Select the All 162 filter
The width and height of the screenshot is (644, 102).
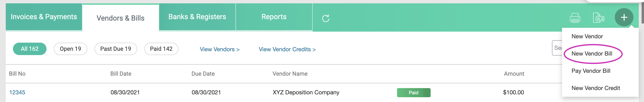[x=29, y=49]
